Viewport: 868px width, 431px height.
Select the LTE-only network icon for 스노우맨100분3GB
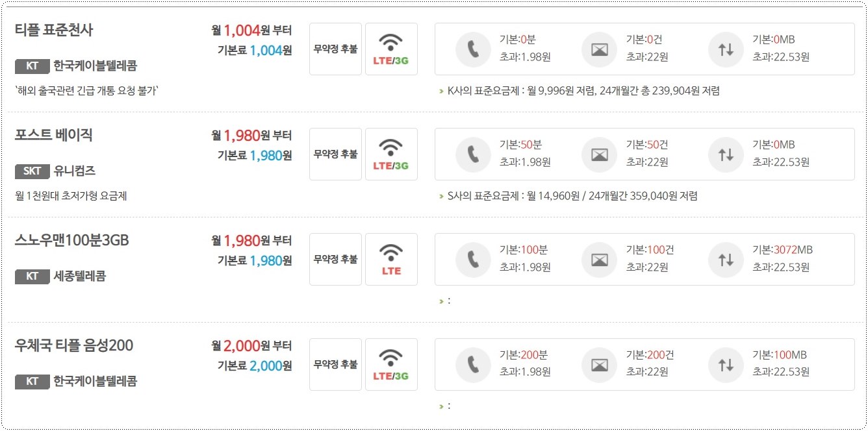point(392,258)
